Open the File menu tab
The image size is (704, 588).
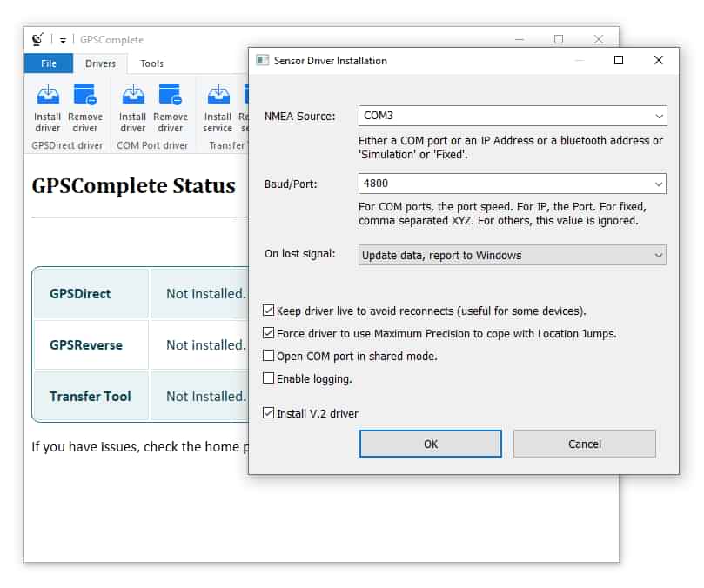click(49, 63)
